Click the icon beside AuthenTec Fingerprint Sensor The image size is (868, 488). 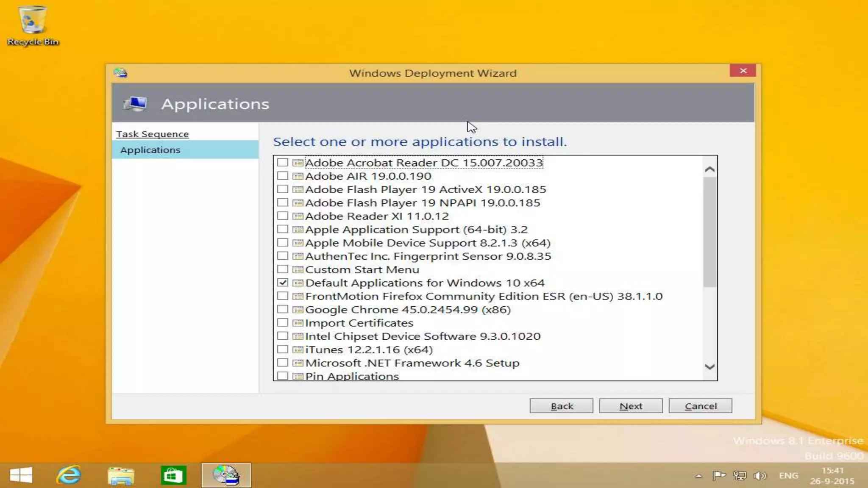(298, 256)
